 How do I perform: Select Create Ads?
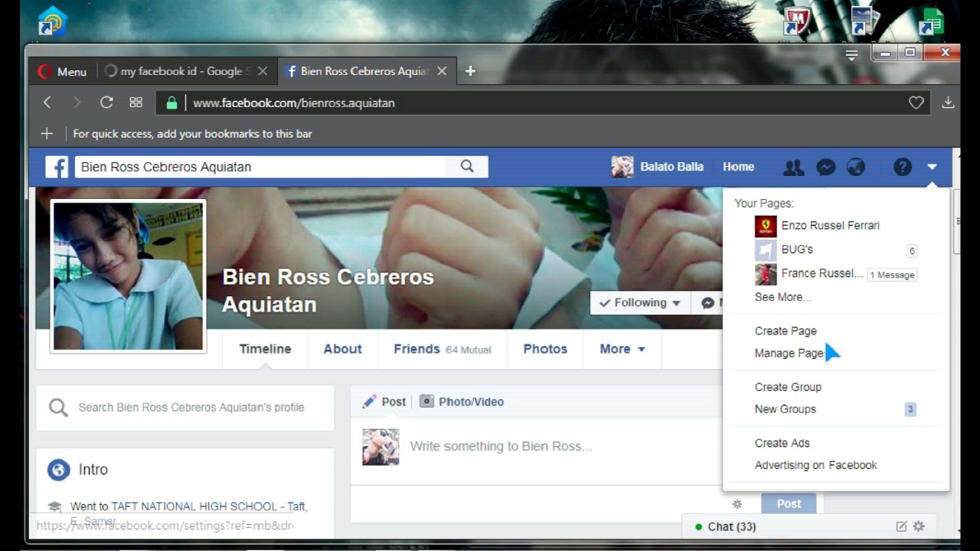(x=782, y=443)
